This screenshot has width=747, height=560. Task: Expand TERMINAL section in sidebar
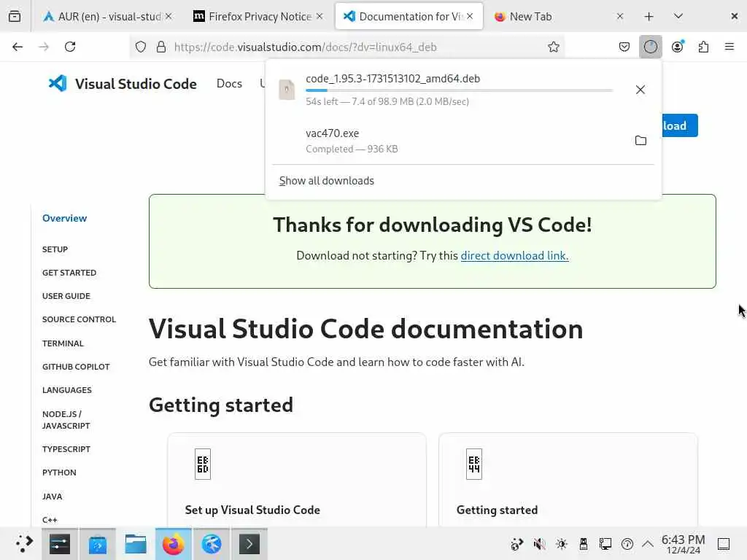point(63,343)
